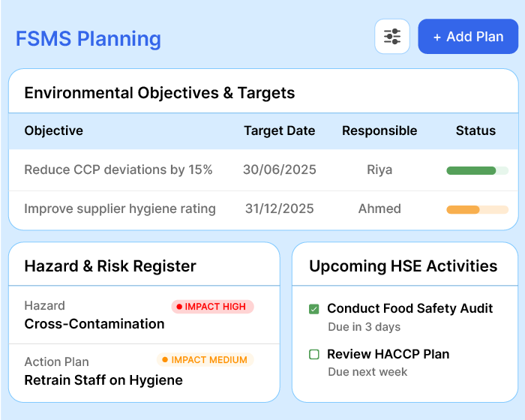Check the Review HACCP Plan checkbox

[x=314, y=354]
